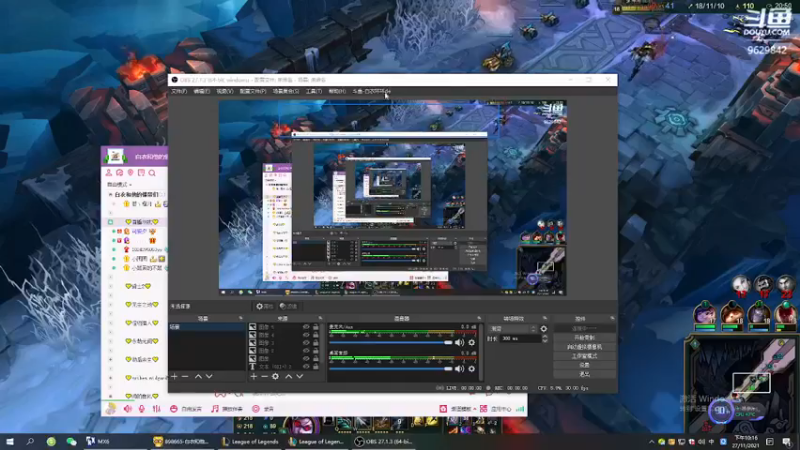Screen dimensions: 800x450
Task: Open the mixer sliders icon in YY toolbar
Action: click(157, 409)
